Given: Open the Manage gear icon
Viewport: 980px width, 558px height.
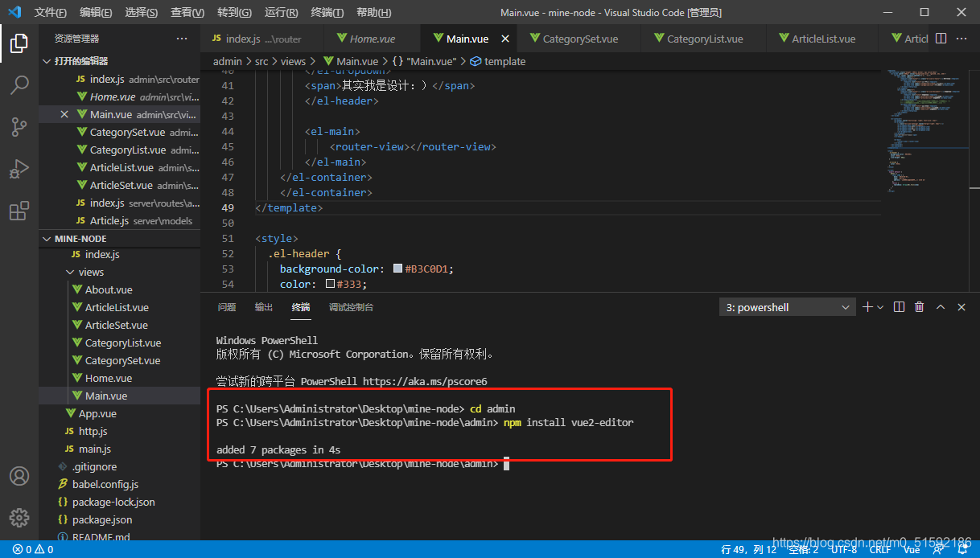Looking at the screenshot, I should tap(19, 517).
